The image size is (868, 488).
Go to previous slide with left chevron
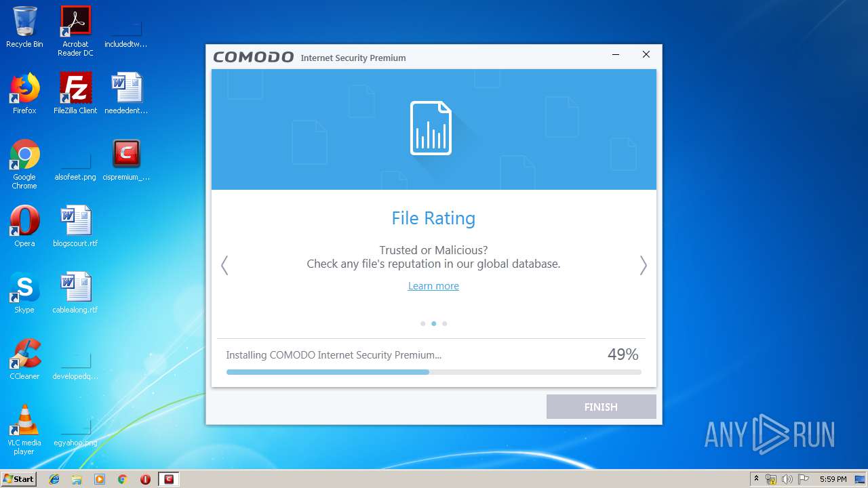(x=224, y=265)
